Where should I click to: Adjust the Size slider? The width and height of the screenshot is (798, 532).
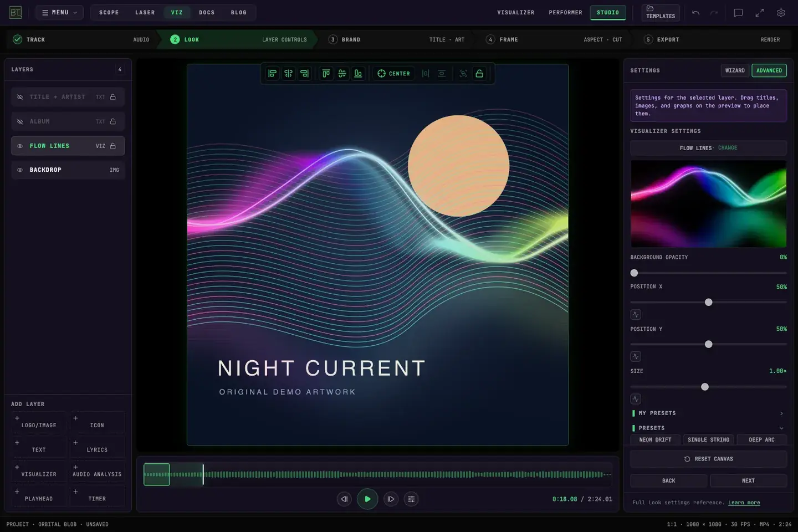(x=708, y=387)
